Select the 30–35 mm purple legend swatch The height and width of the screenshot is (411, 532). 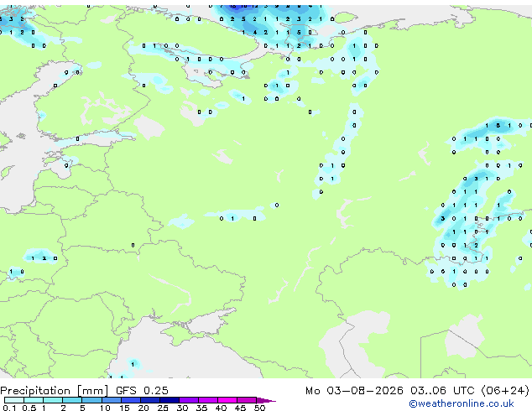pyautogui.click(x=188, y=400)
